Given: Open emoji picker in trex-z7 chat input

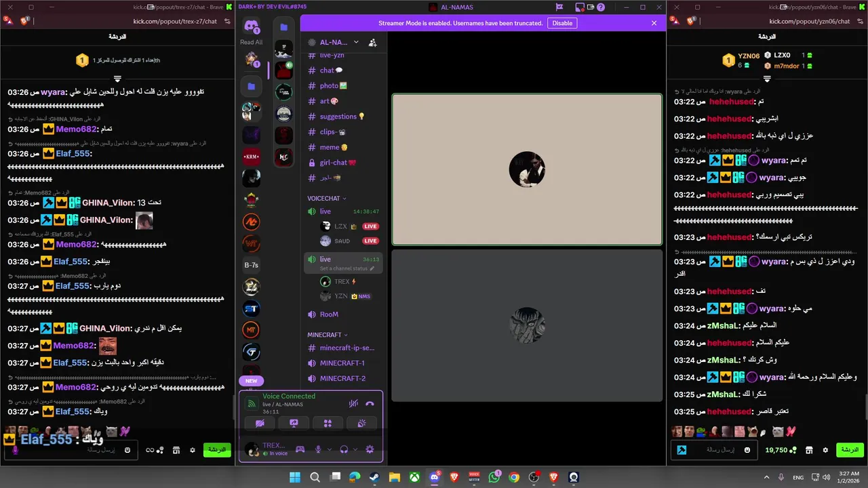Looking at the screenshot, I should tap(127, 450).
